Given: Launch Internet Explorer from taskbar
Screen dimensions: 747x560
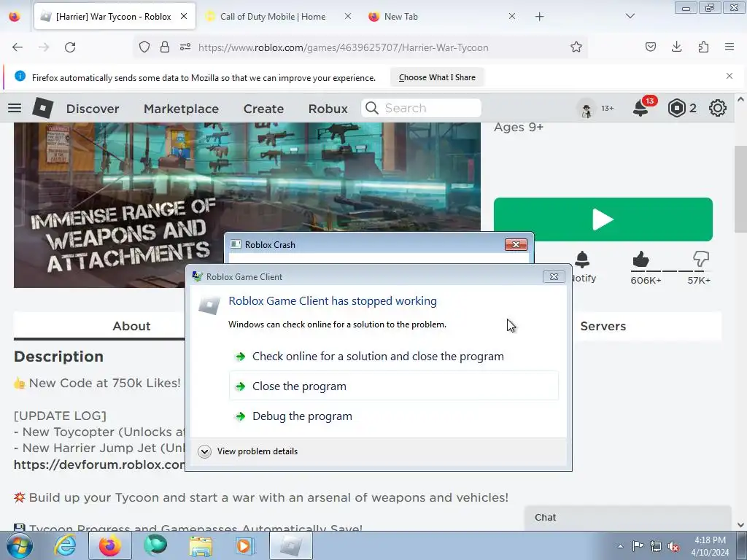Looking at the screenshot, I should coord(65,545).
